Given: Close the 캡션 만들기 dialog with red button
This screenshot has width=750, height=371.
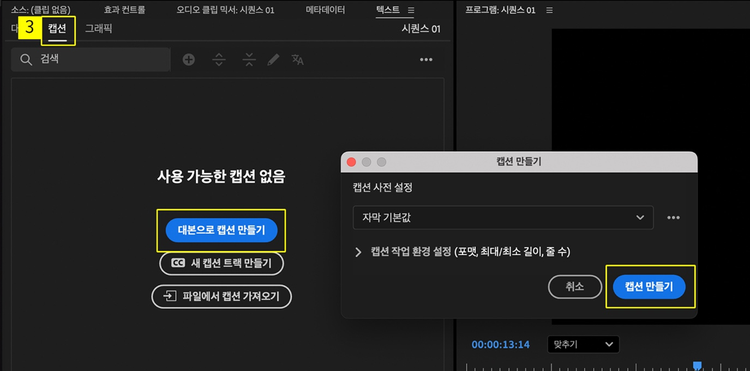Looking at the screenshot, I should click(351, 162).
